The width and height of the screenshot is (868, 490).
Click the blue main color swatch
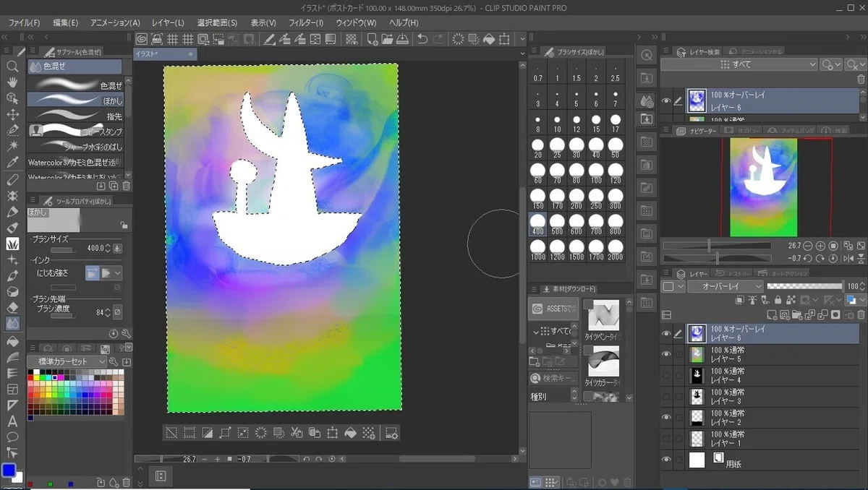[9, 471]
